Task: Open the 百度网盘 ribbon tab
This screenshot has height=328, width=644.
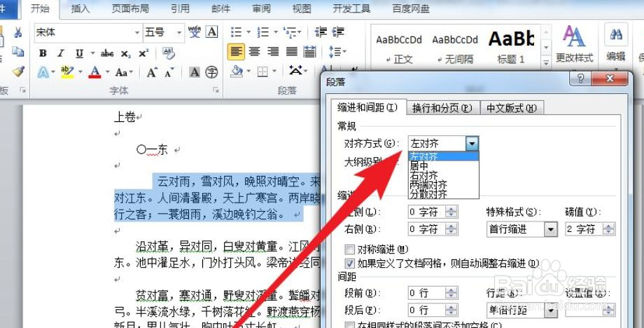Action: click(411, 8)
